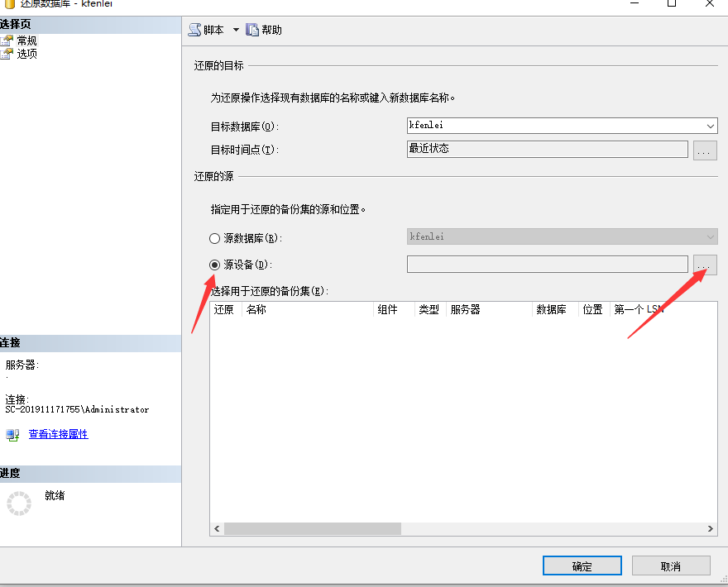Click the 源设备 path input field
Viewport: 728px width, 587px height.
547,265
